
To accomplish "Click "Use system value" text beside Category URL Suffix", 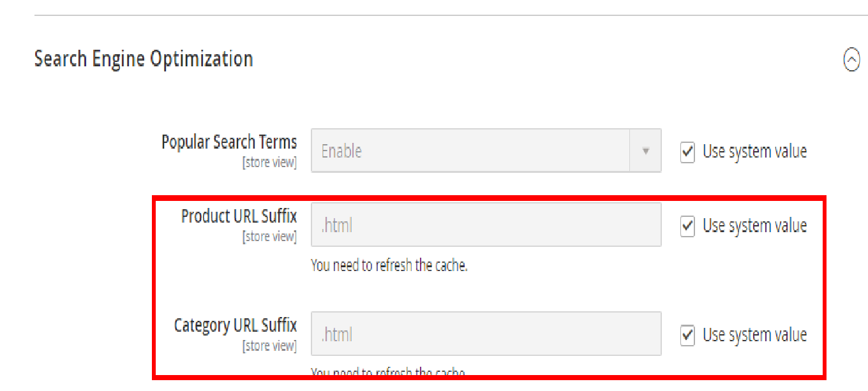I will pyautogui.click(x=754, y=335).
